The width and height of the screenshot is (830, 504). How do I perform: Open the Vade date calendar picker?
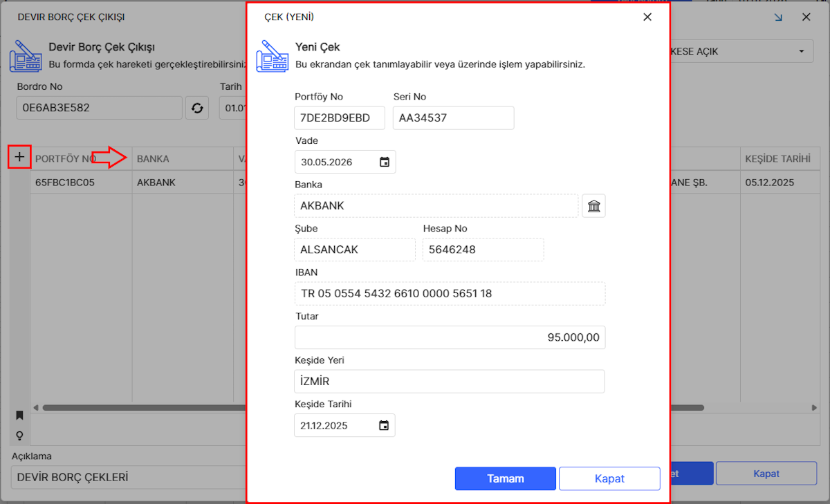385,162
